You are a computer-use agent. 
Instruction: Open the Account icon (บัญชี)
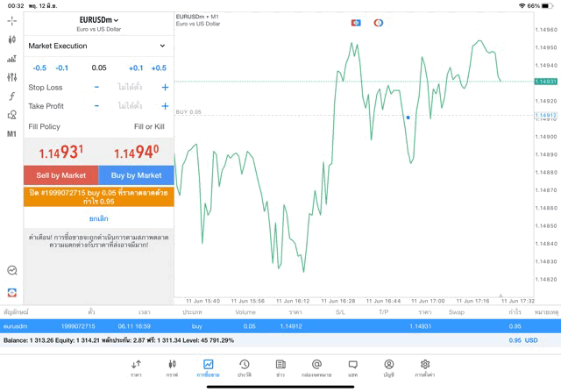coord(388,367)
